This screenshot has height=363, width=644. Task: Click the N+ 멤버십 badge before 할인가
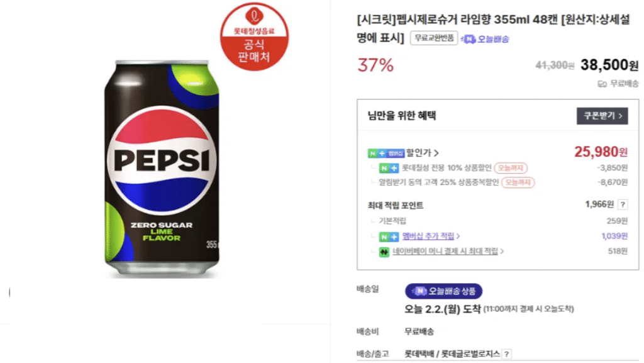click(x=386, y=152)
